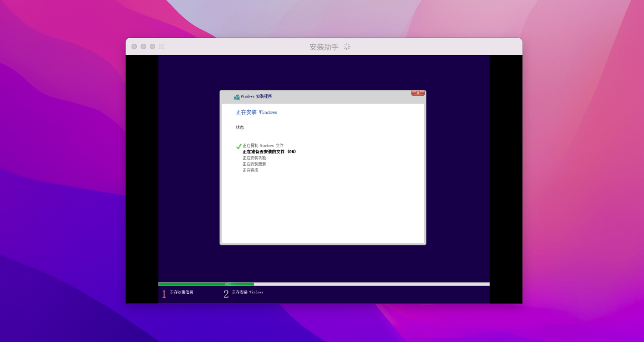Viewport: 644px width, 342px height.
Task: Click the first gray macOS window button
Action: point(134,46)
